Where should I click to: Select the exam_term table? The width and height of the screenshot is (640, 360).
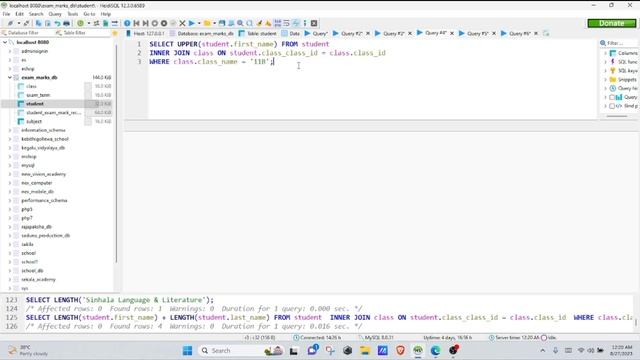click(x=38, y=95)
